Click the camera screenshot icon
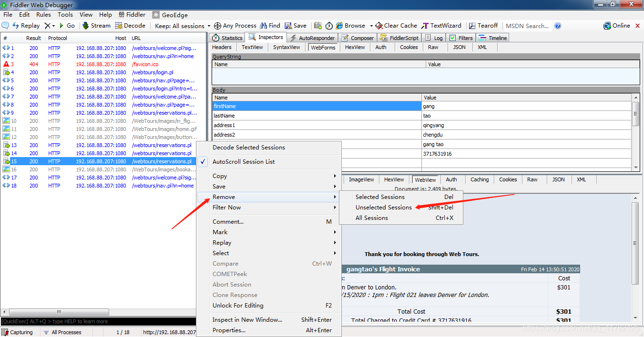644x337 pixels. pos(317,26)
